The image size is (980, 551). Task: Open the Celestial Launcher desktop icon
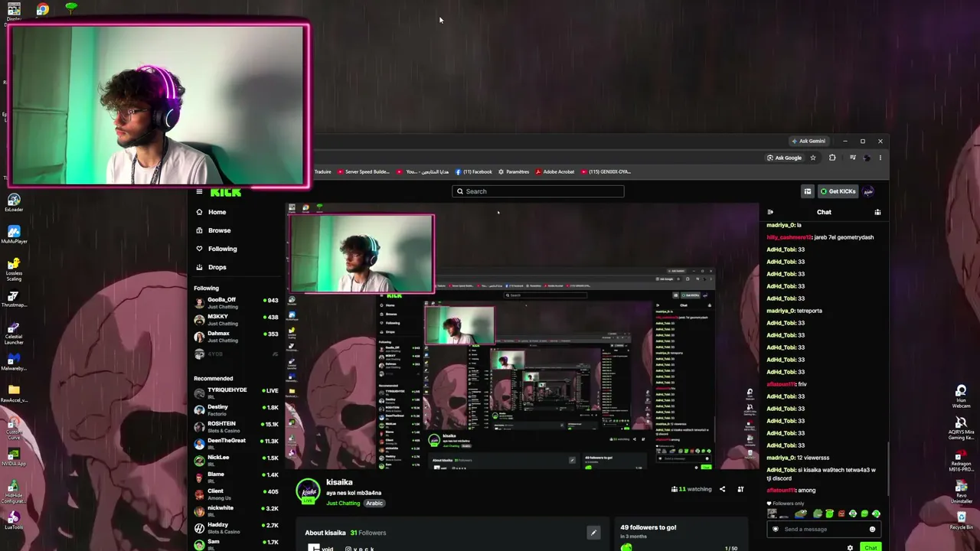point(14,332)
